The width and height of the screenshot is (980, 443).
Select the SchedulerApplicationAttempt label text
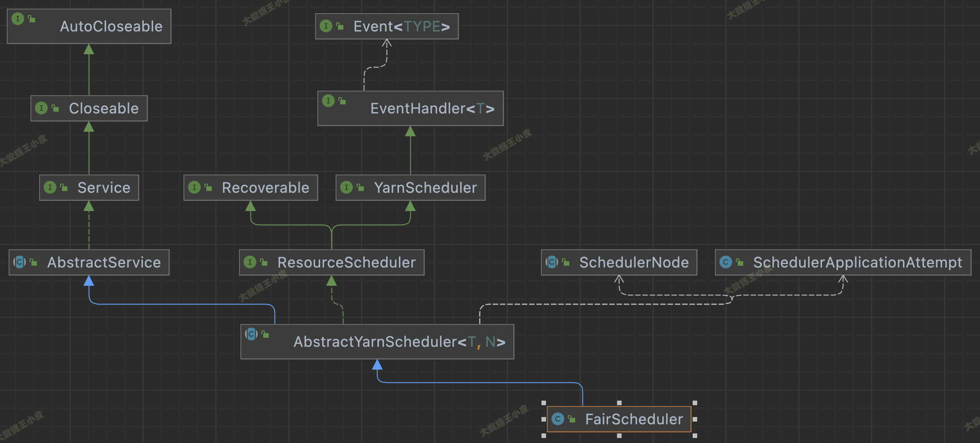[x=857, y=263]
